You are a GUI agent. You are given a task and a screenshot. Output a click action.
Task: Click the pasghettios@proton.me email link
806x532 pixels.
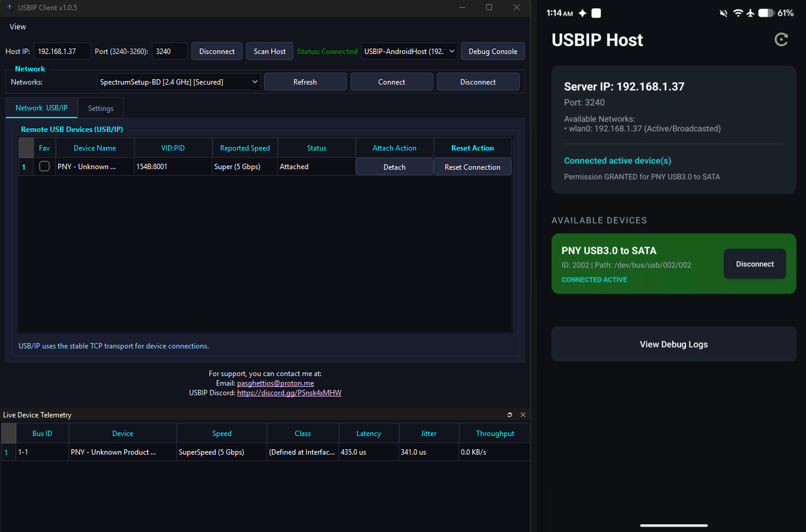point(275,383)
